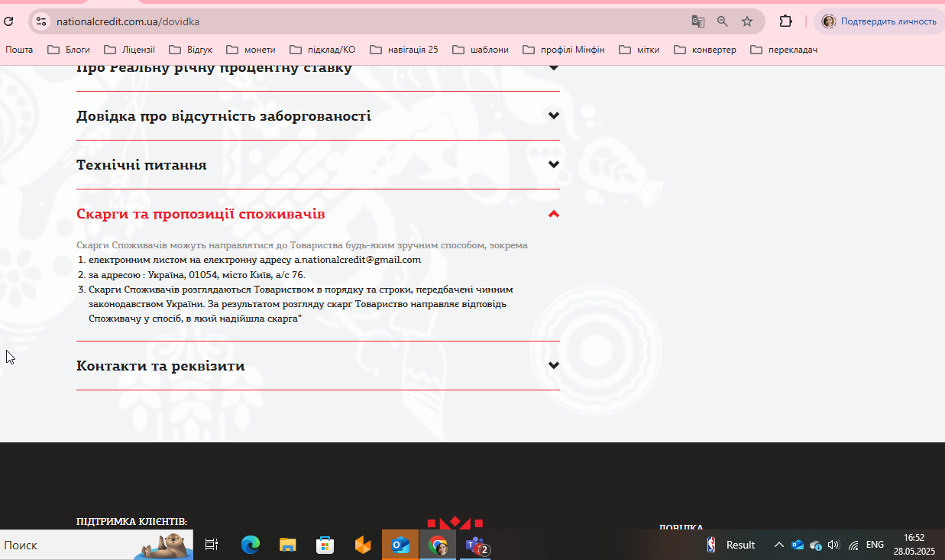
Task: Click the NBA 'Result' widget in taskbar
Action: (x=730, y=545)
